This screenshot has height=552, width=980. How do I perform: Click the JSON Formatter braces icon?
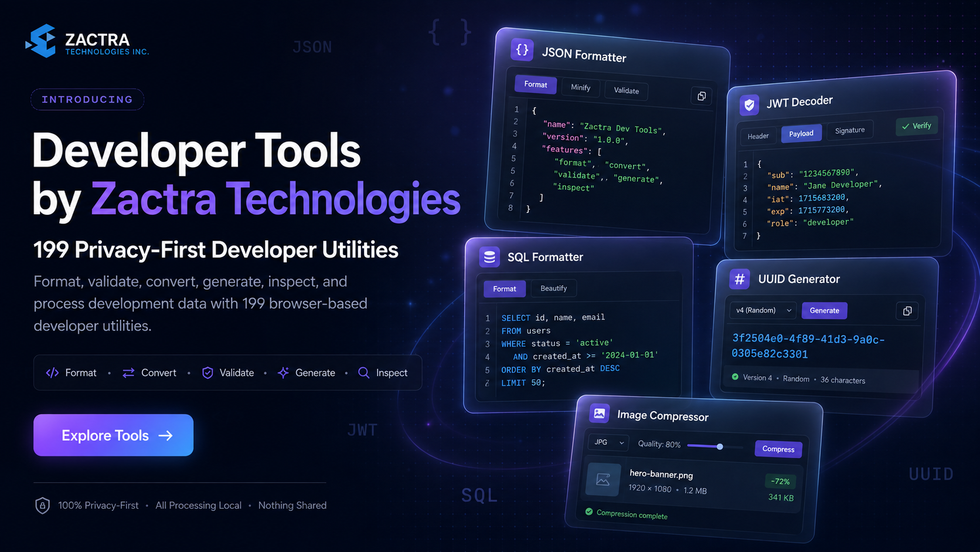click(x=522, y=50)
